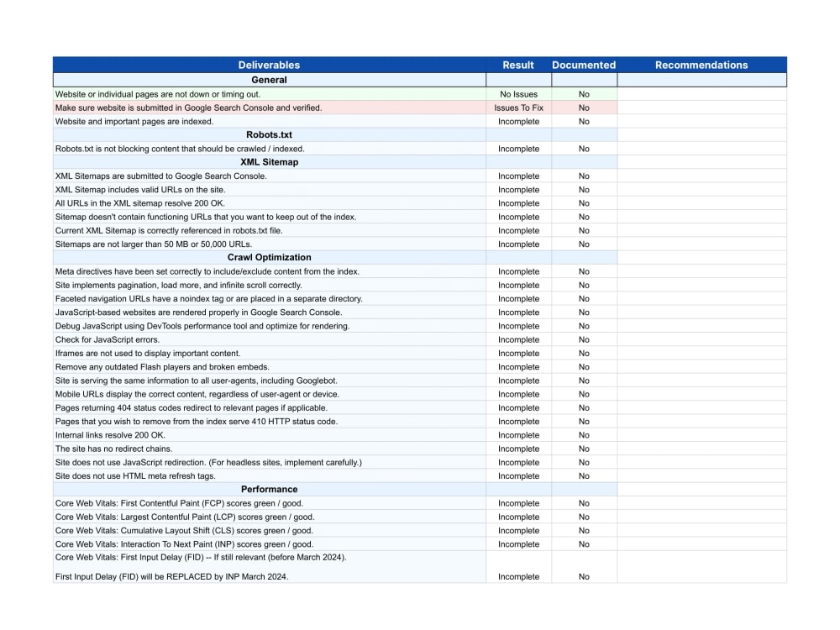Viewport: 840px width, 630px height.
Task: Select 'Mobile URLs display the correct content' cell
Action: (x=269, y=394)
